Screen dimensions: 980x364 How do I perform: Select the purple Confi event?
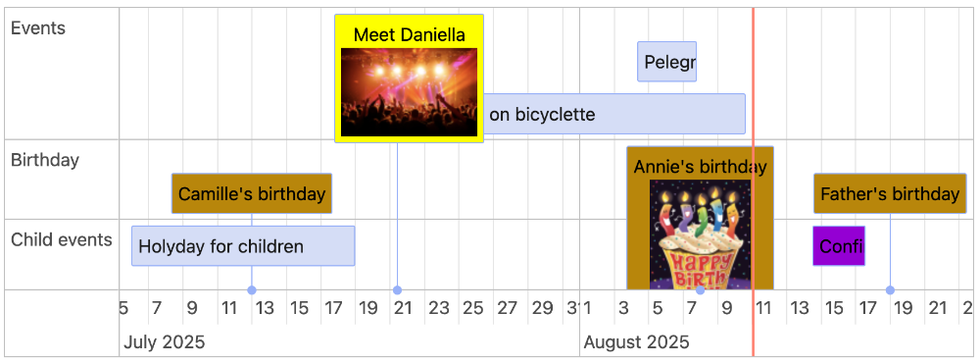point(839,246)
